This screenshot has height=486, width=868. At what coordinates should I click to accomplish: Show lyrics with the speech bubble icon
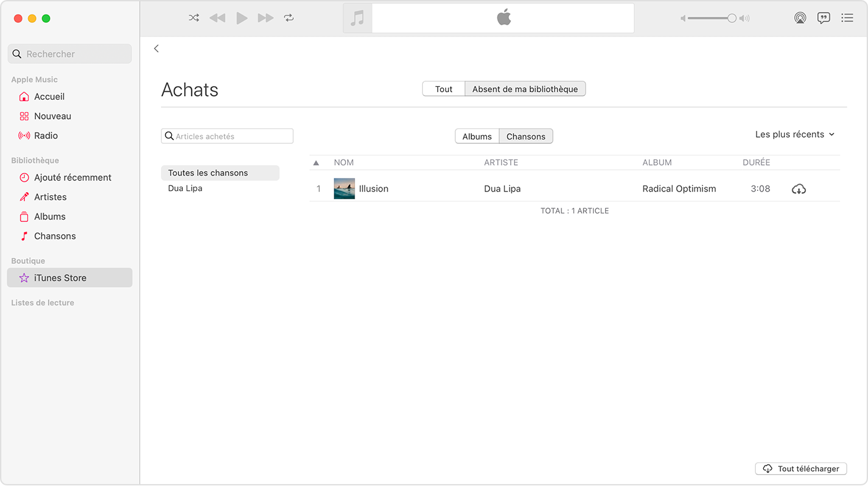coord(823,18)
